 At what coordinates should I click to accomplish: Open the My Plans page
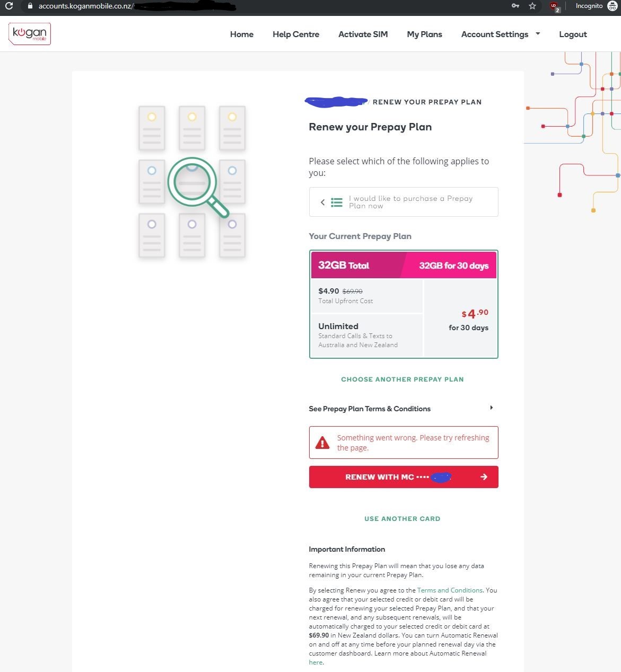click(x=424, y=34)
